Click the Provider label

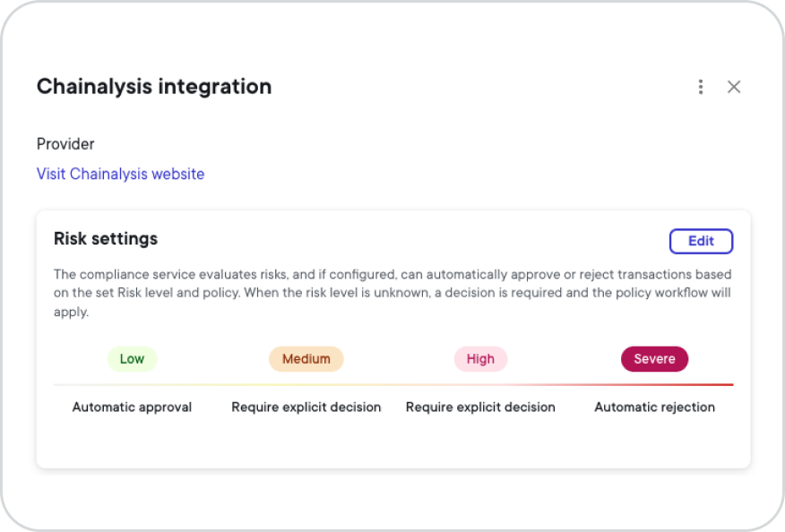[x=65, y=144]
